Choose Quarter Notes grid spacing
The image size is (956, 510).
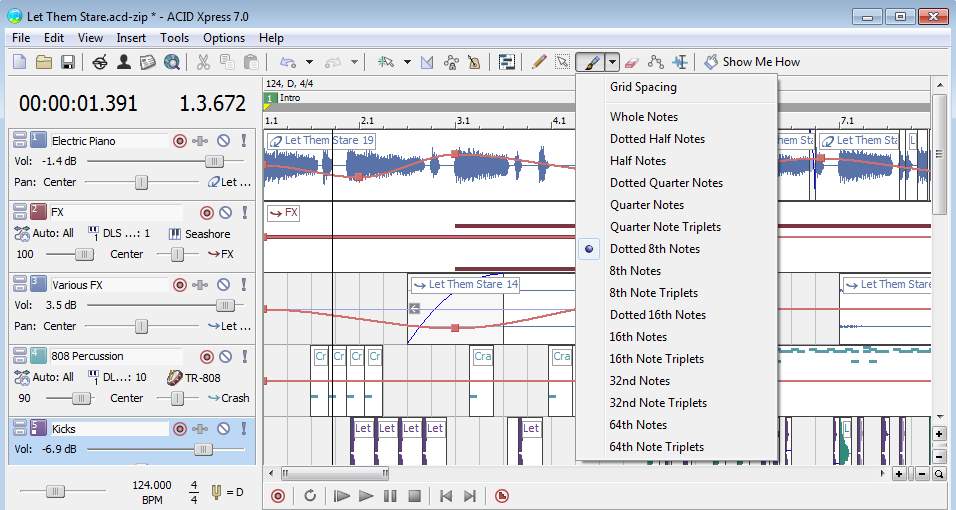click(647, 205)
